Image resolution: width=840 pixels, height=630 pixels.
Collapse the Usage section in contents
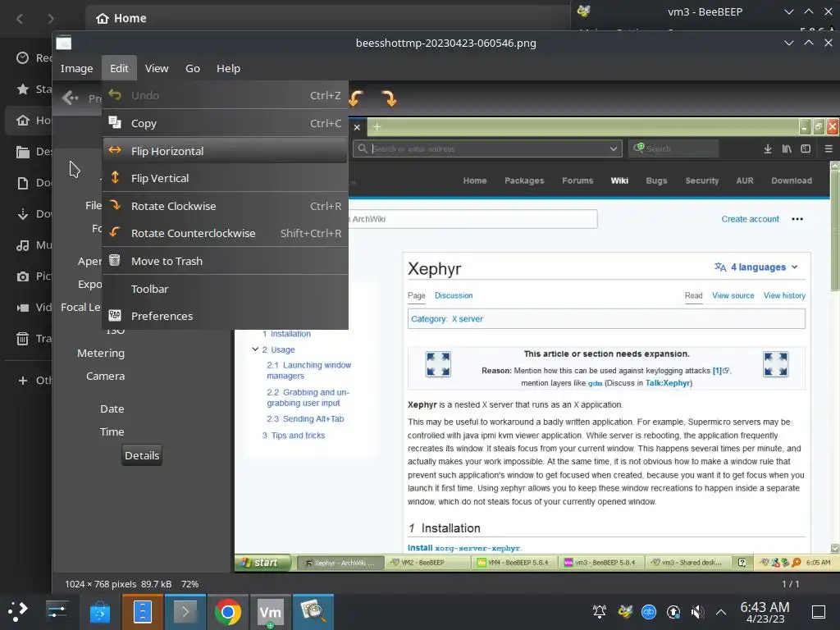(255, 349)
